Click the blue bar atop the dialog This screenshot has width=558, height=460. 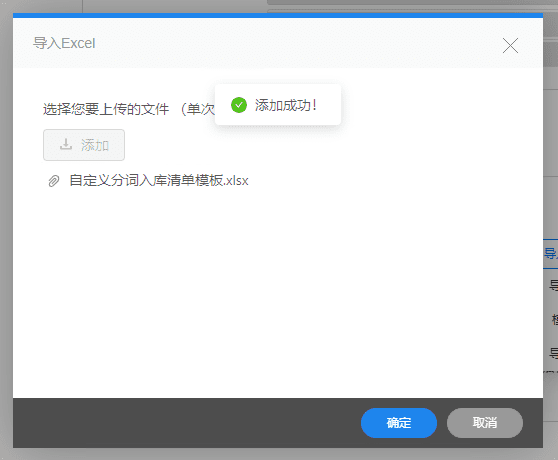coord(278,15)
